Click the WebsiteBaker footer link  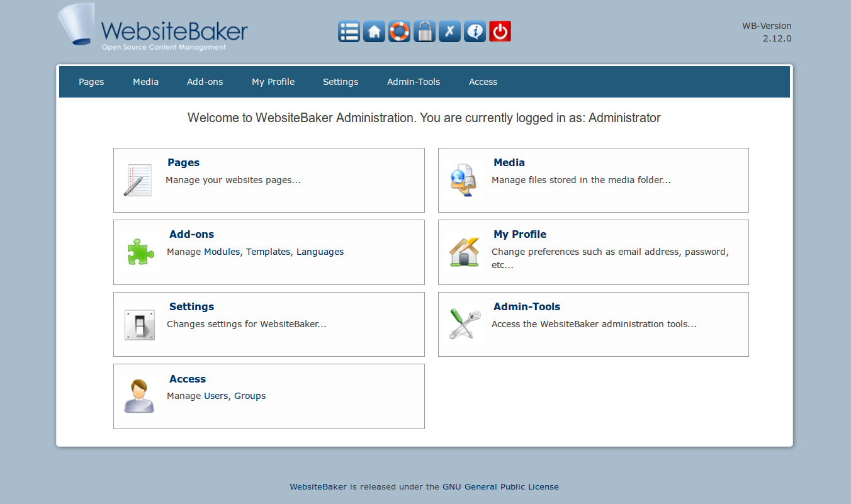pos(318,486)
